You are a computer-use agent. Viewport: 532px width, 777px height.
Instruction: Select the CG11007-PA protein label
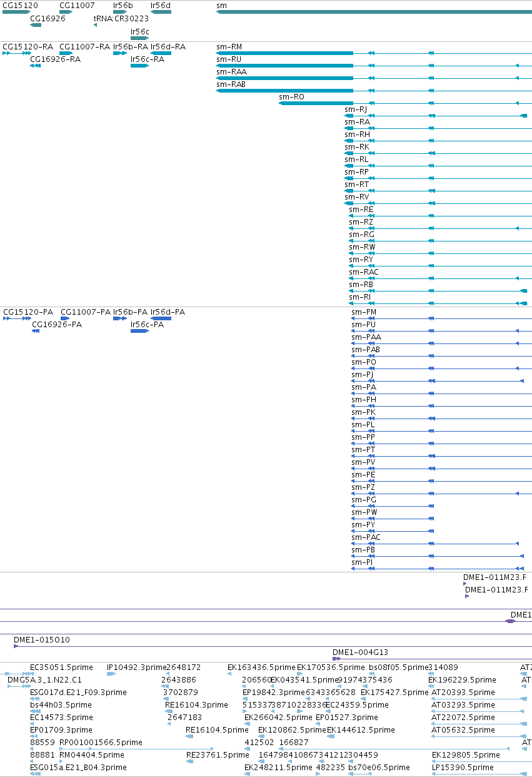coord(85,312)
